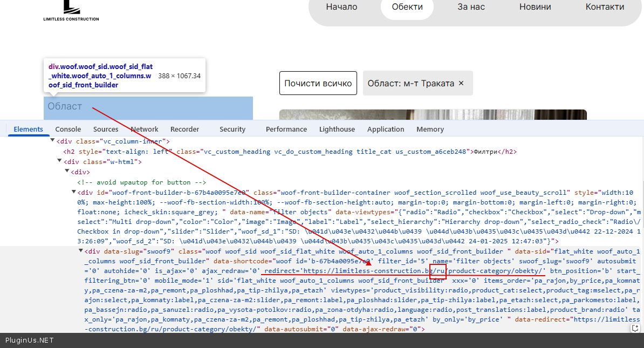Collapse the vc_column-inner div node

(x=53, y=141)
